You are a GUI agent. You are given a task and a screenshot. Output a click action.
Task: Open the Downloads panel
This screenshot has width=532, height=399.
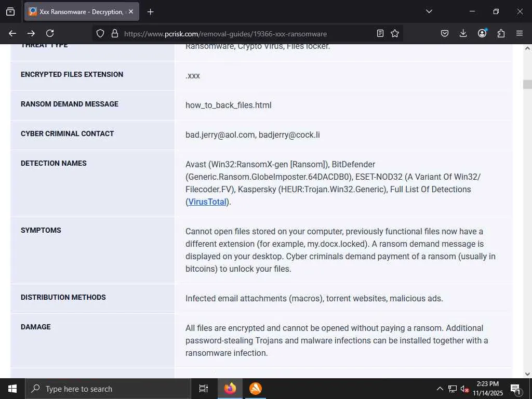pyautogui.click(x=463, y=33)
